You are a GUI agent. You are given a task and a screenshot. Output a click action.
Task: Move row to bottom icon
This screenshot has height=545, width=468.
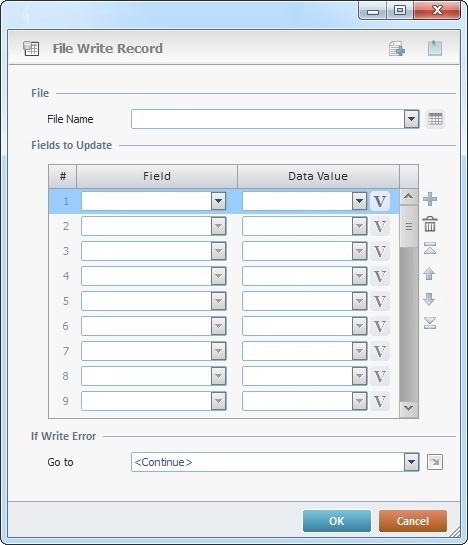coord(430,323)
